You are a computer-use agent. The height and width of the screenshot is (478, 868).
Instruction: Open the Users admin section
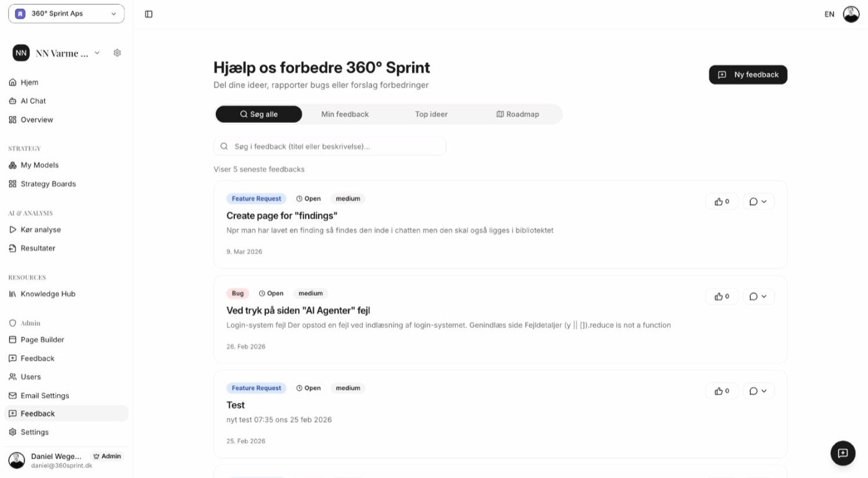(30, 376)
